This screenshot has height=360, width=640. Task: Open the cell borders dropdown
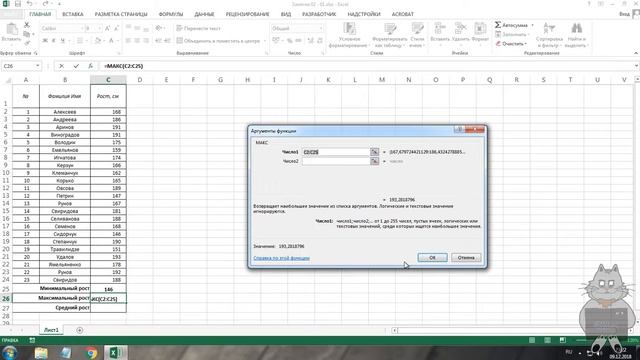click(x=87, y=41)
